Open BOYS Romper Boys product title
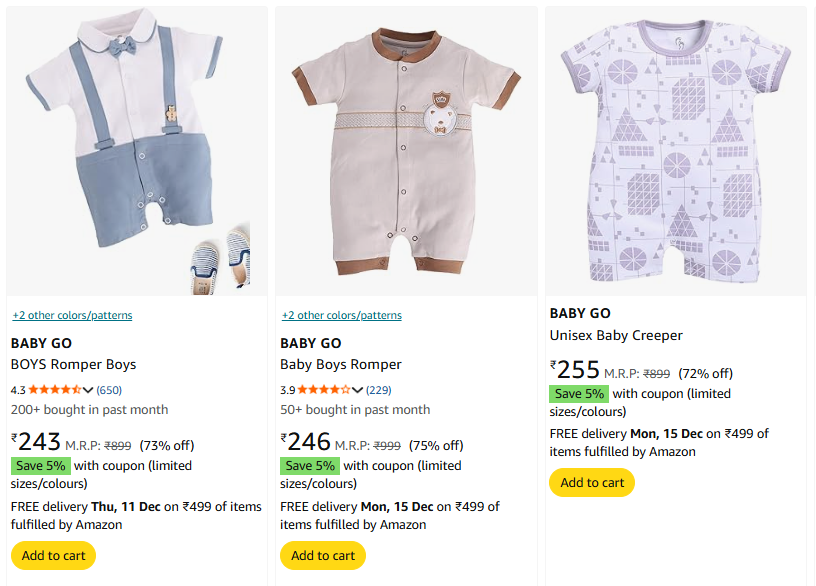 tap(73, 364)
